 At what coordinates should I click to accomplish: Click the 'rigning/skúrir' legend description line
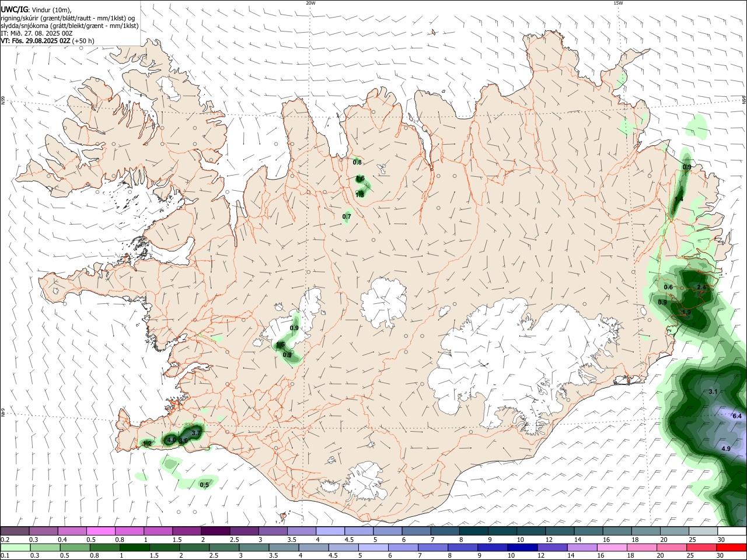68,18
